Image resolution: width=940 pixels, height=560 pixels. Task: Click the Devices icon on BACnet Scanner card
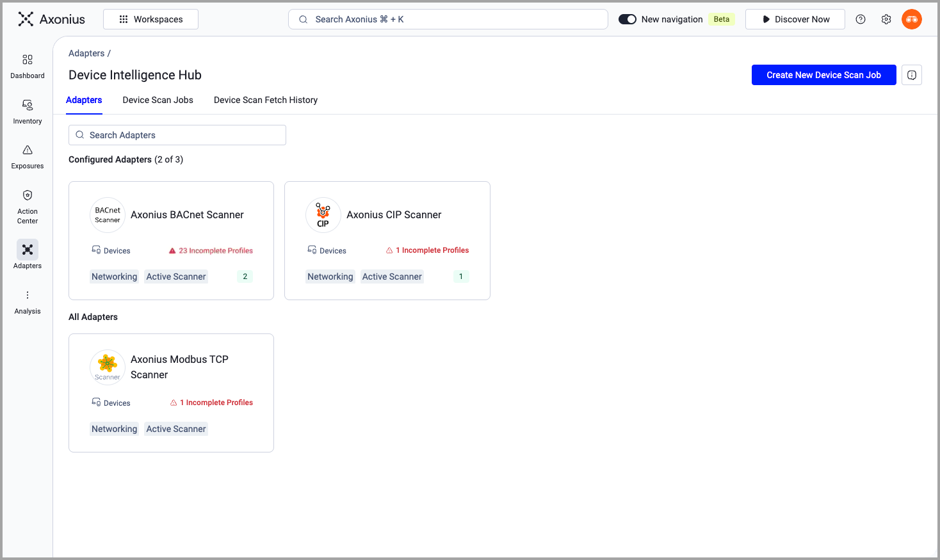(96, 250)
